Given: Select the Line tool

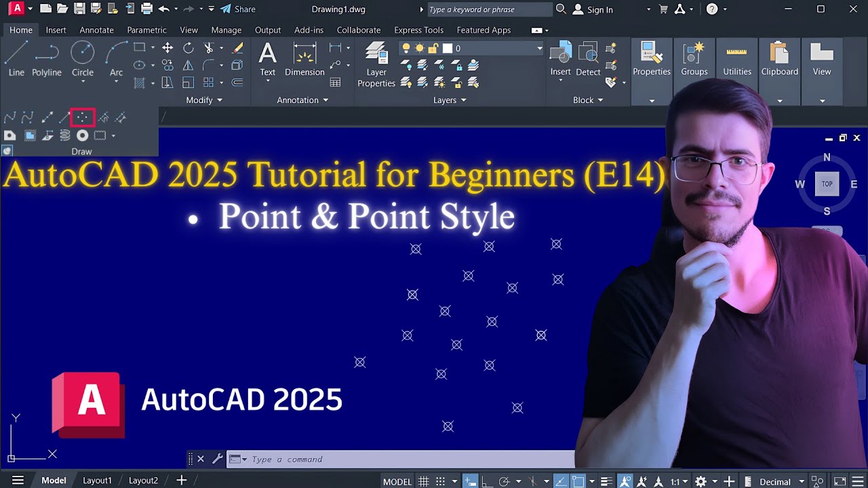Looking at the screenshot, I should 16,59.
